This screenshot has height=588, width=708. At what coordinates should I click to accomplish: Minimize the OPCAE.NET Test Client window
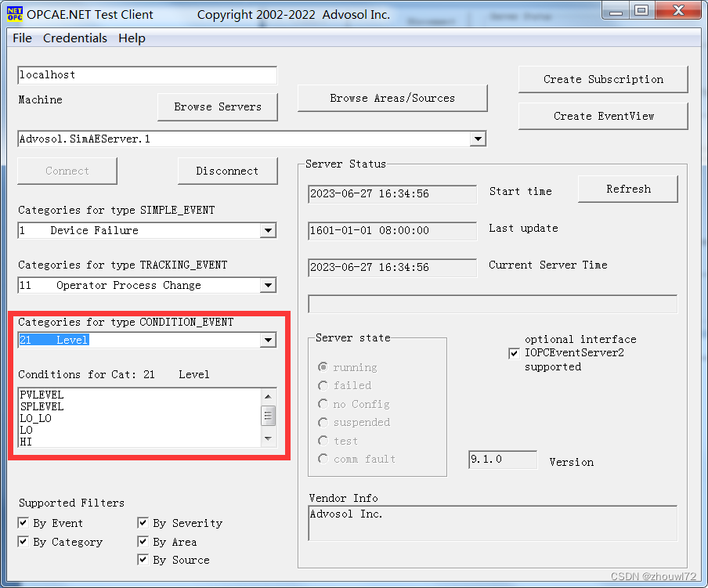tap(616, 11)
